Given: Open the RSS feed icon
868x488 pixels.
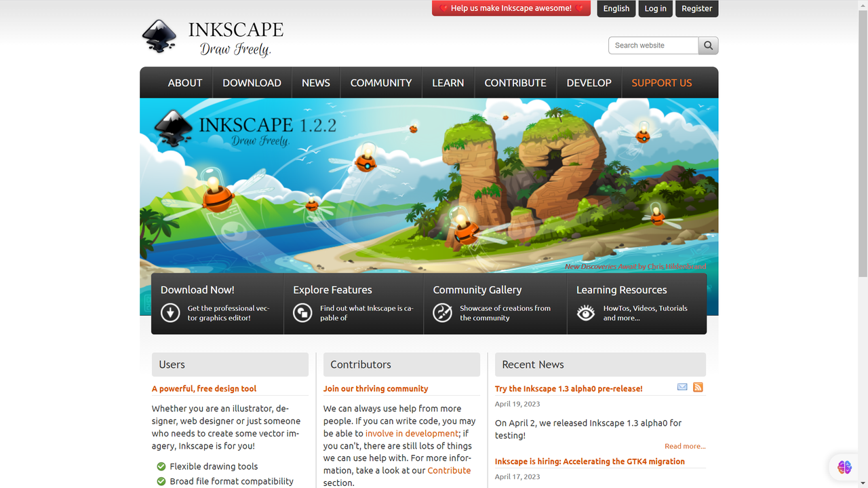Looking at the screenshot, I should click(698, 387).
